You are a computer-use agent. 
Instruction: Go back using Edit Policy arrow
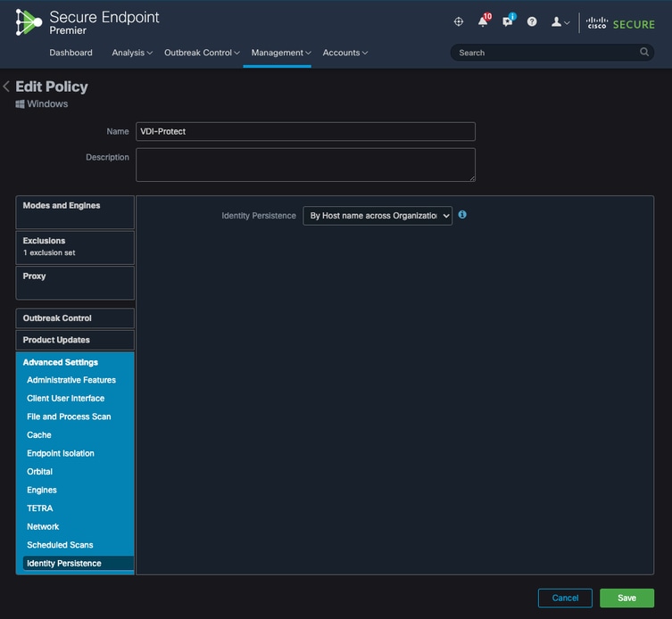(6, 87)
